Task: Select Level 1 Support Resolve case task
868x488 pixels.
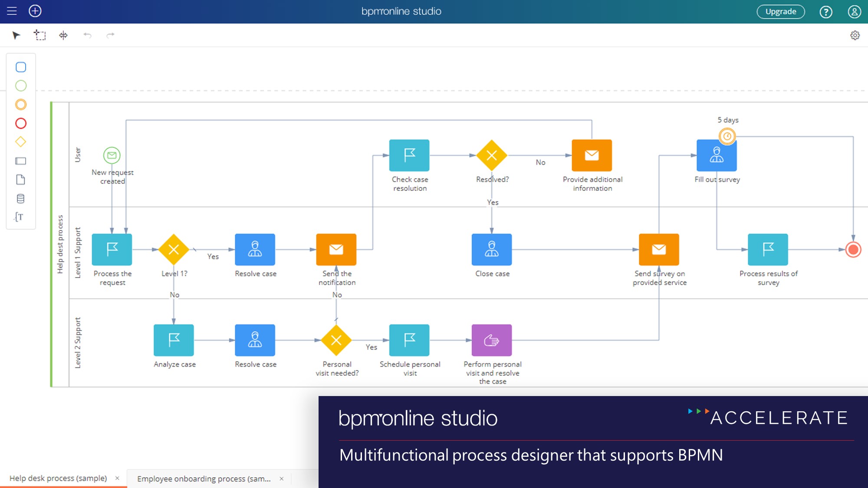Action: coord(255,249)
